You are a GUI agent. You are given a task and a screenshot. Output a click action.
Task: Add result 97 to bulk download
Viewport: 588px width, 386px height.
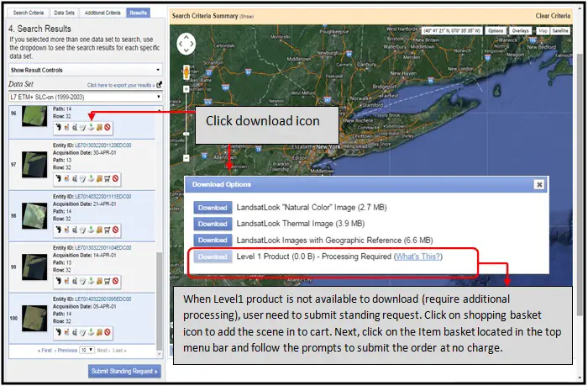tap(99, 179)
